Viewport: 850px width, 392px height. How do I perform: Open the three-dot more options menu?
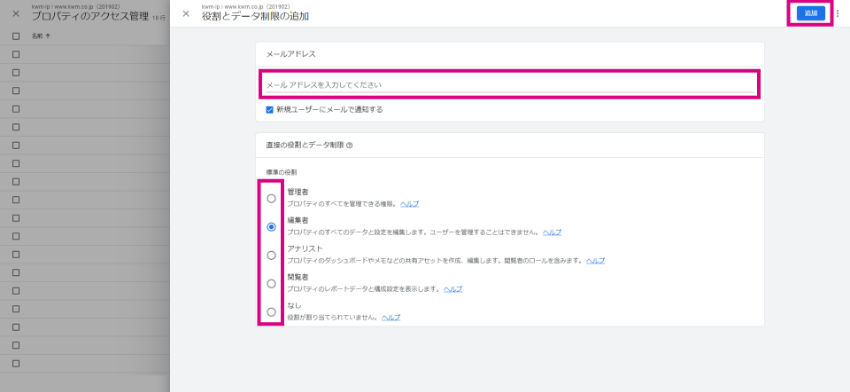[838, 14]
